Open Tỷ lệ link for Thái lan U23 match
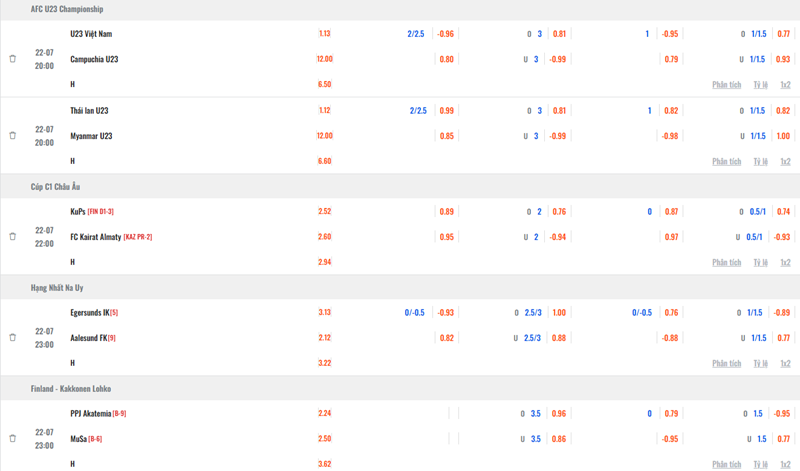The image size is (800, 471). tap(761, 161)
